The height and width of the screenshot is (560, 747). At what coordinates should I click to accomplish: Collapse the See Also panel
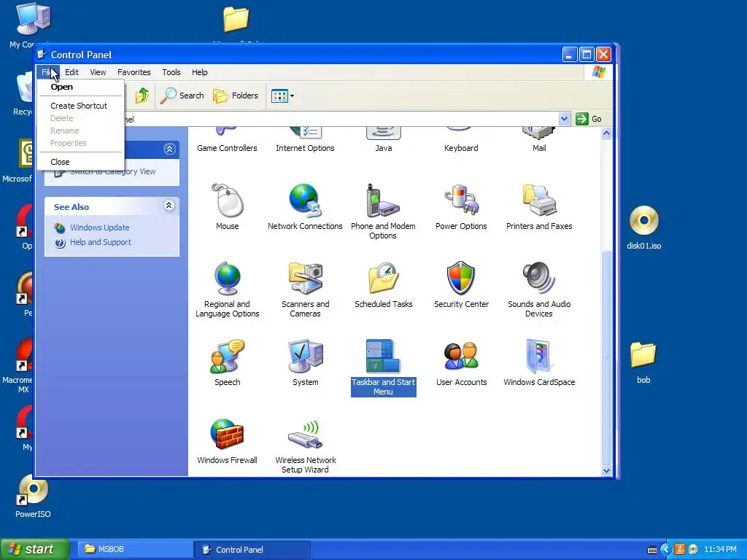pos(169,206)
